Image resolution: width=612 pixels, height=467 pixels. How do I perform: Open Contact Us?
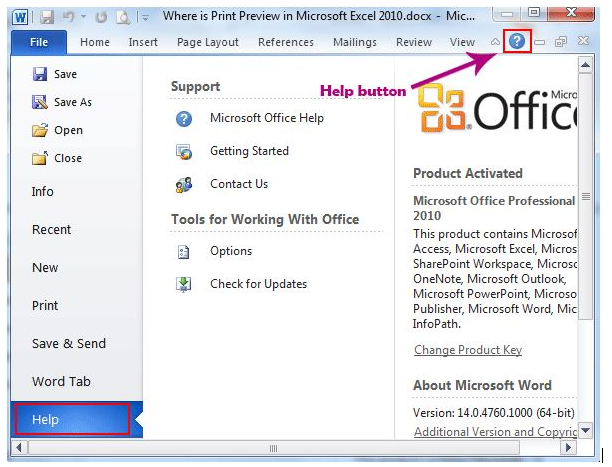tap(239, 184)
